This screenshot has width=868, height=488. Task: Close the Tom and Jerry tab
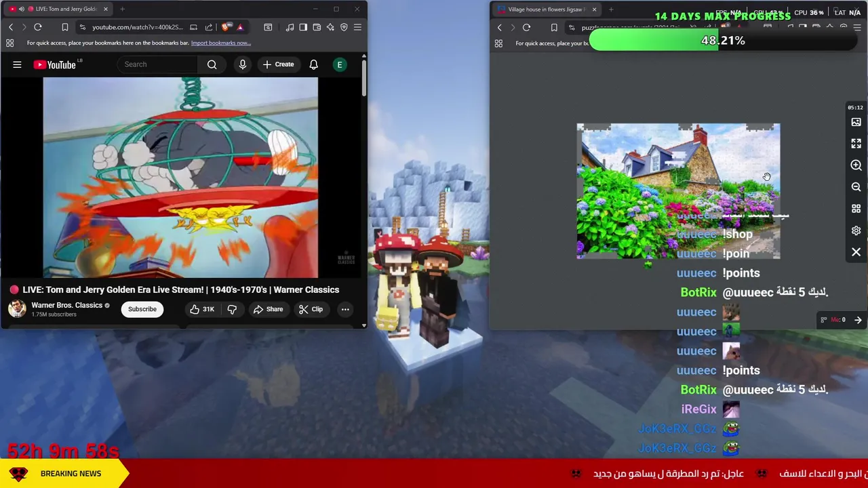106,9
